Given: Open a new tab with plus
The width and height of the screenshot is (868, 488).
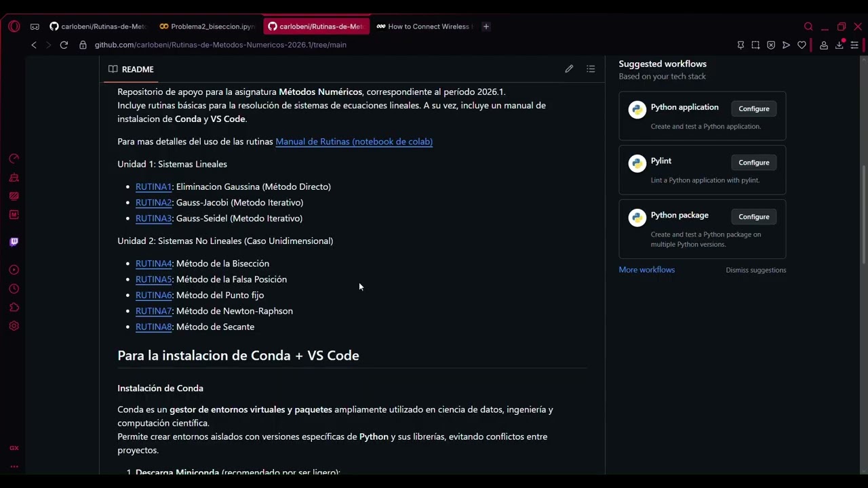Looking at the screenshot, I should tap(486, 26).
